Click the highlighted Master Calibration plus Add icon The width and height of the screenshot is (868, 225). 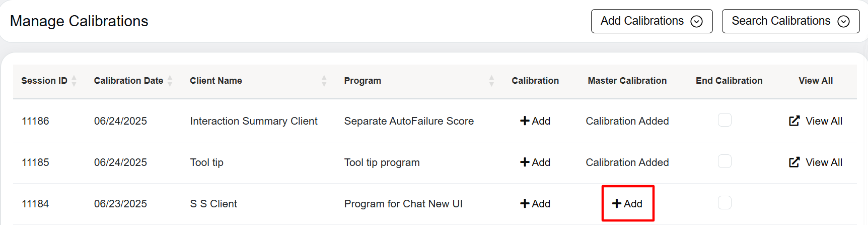617,204
